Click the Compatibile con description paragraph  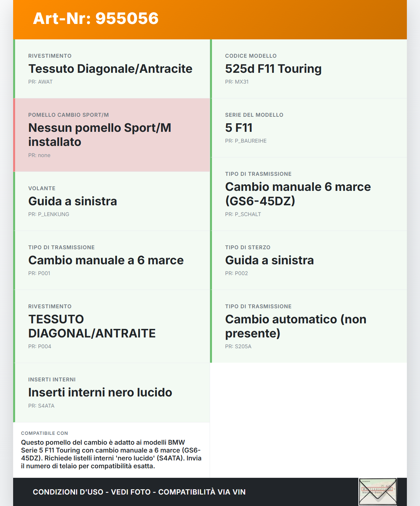(x=111, y=454)
